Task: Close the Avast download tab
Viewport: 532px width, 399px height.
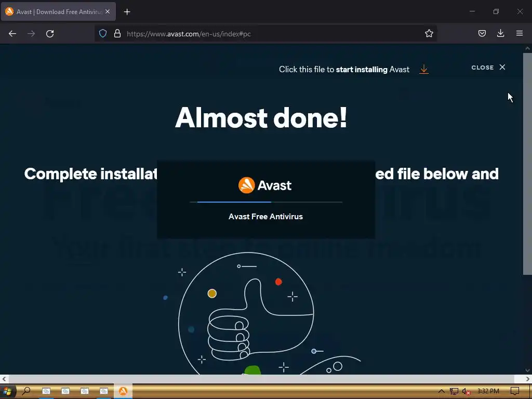Action: click(108, 11)
